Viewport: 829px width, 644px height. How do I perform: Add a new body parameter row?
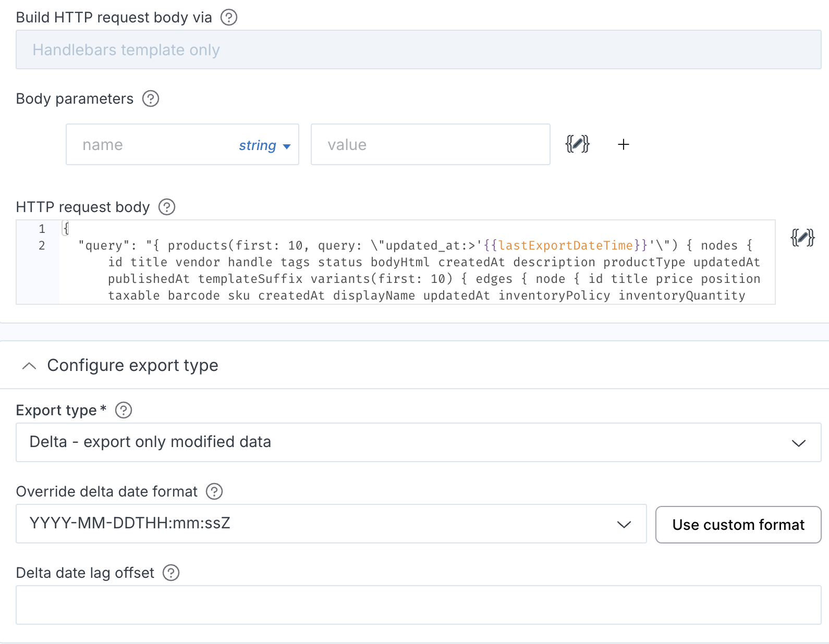(x=624, y=144)
